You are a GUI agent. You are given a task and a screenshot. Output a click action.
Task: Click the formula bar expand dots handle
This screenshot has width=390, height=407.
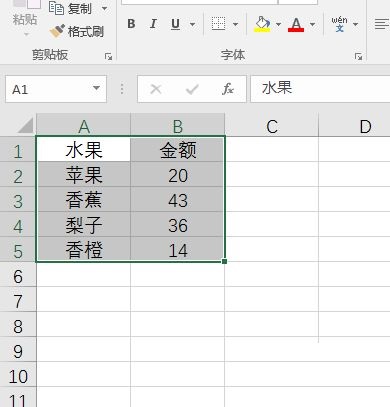click(x=122, y=89)
